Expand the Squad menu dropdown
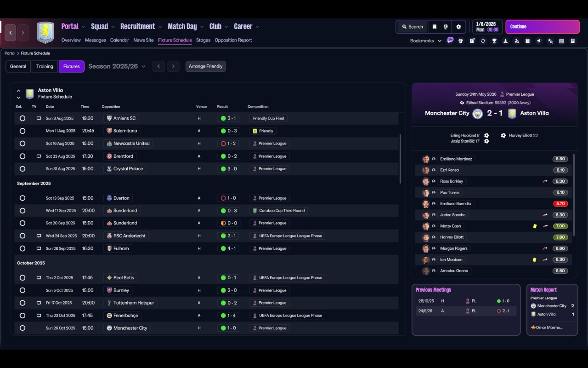The width and height of the screenshot is (588, 368). pos(113,27)
